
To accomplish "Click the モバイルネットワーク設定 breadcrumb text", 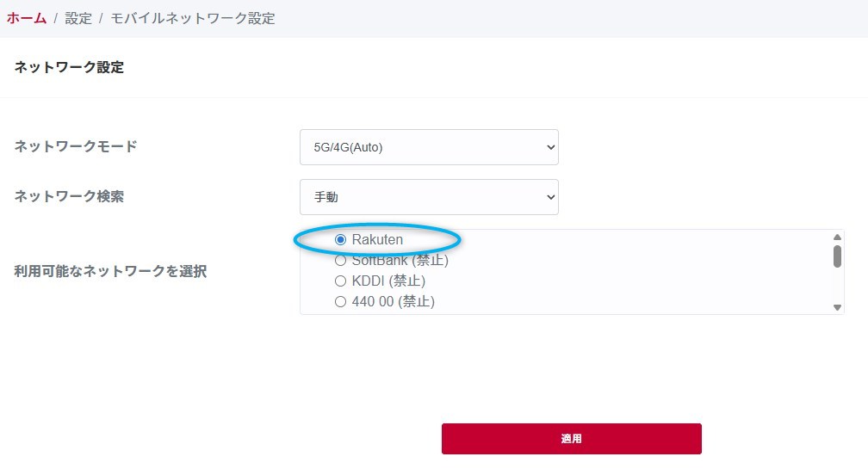I will click(193, 18).
